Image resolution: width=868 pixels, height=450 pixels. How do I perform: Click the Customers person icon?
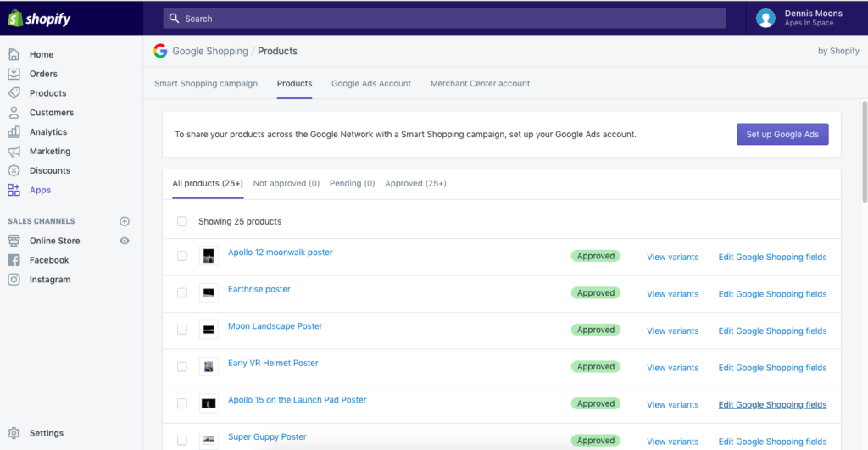click(x=14, y=113)
